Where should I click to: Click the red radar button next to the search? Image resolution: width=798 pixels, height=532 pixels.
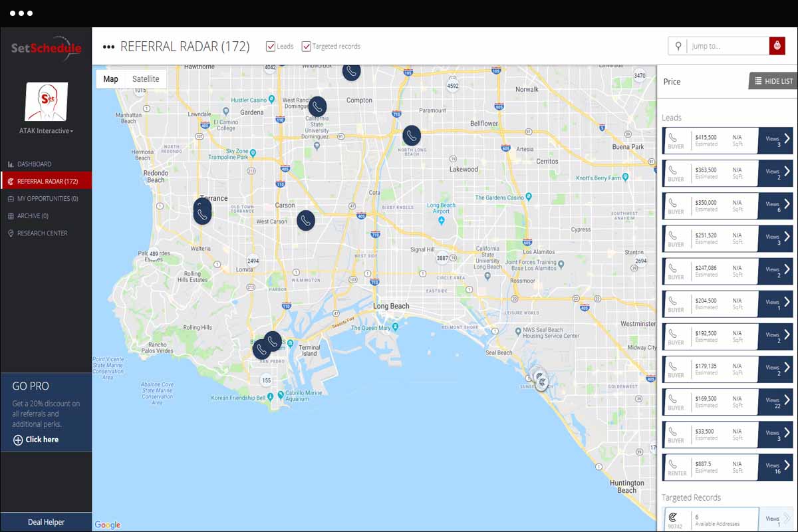click(x=777, y=46)
